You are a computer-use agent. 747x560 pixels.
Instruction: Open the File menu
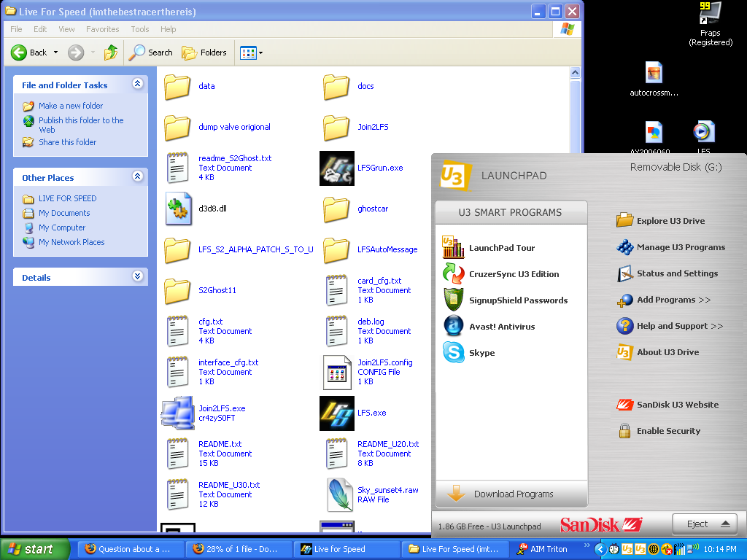click(x=16, y=29)
